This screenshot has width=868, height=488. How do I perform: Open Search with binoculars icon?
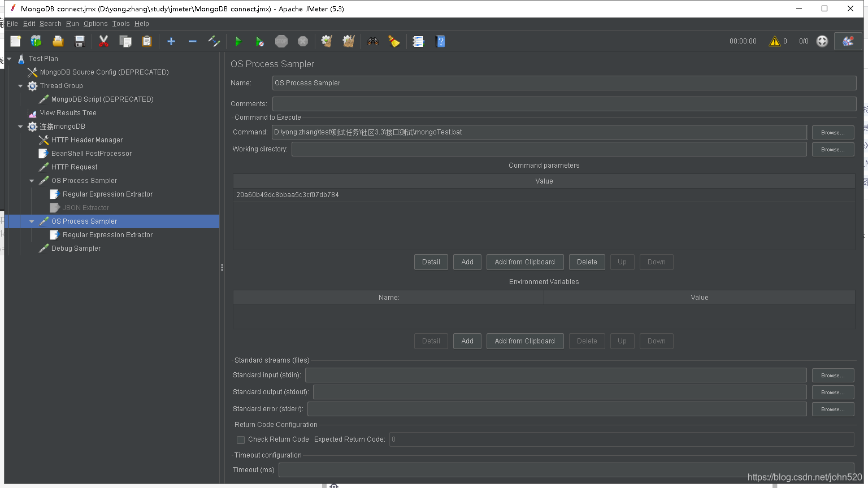372,41
